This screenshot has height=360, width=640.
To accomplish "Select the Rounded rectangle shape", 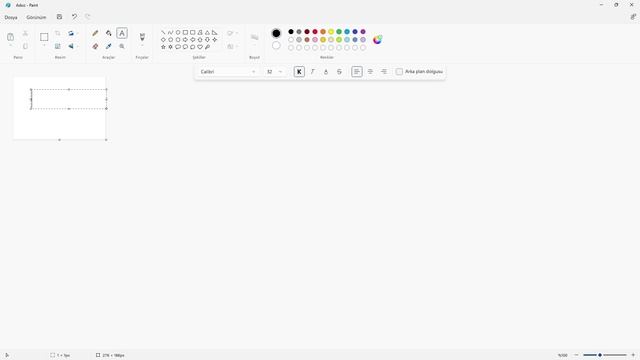I will [193, 32].
